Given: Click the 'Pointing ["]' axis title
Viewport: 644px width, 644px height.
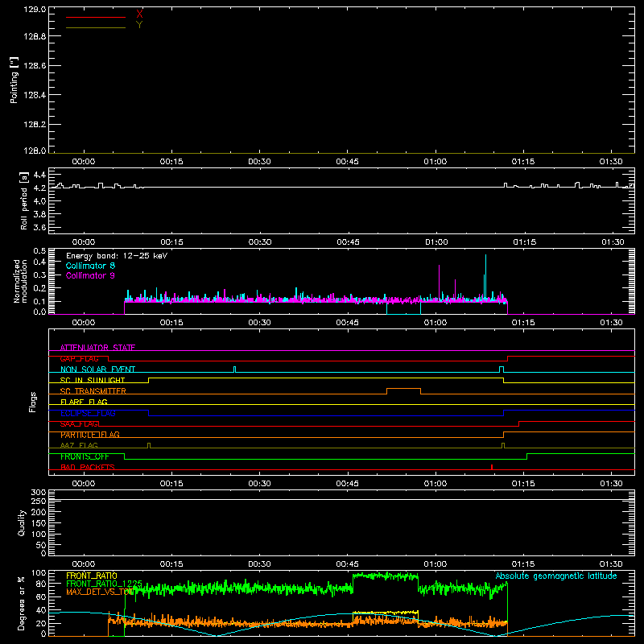Looking at the screenshot, I should click(x=14, y=80).
